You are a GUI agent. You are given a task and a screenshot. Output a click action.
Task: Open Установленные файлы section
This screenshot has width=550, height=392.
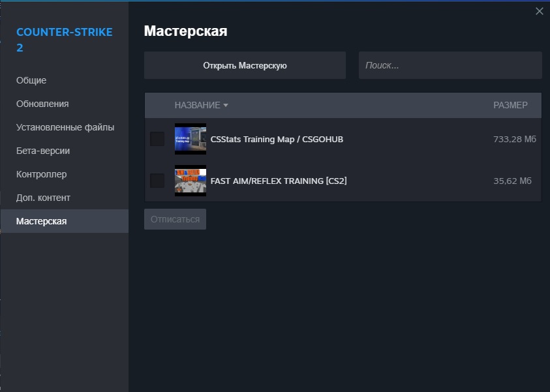65,127
